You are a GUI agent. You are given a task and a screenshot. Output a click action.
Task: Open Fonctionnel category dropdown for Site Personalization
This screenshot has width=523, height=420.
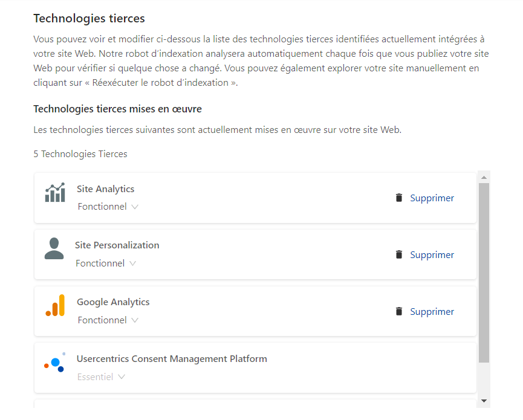(x=106, y=263)
